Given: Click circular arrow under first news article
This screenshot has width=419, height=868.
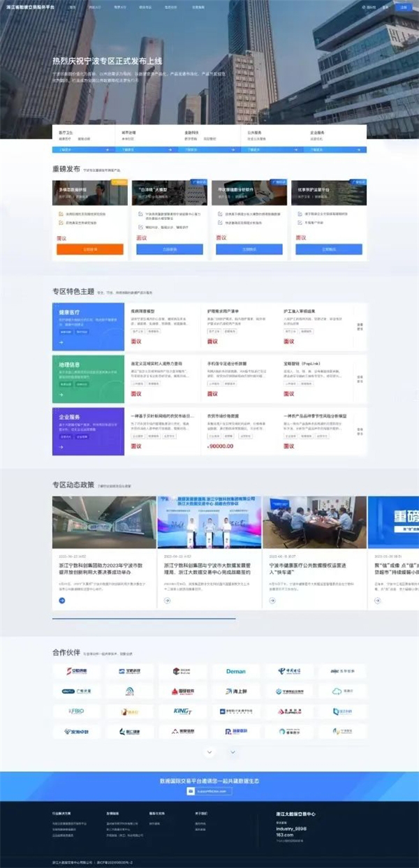Looking at the screenshot, I should (x=61, y=600).
